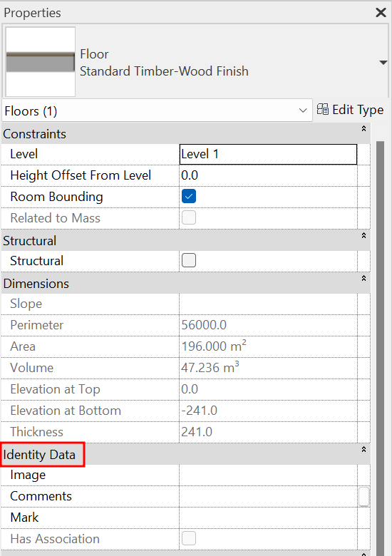Viewport: 392px width, 556px height.
Task: Click the Height Offset From Level value
Action: tap(268, 175)
